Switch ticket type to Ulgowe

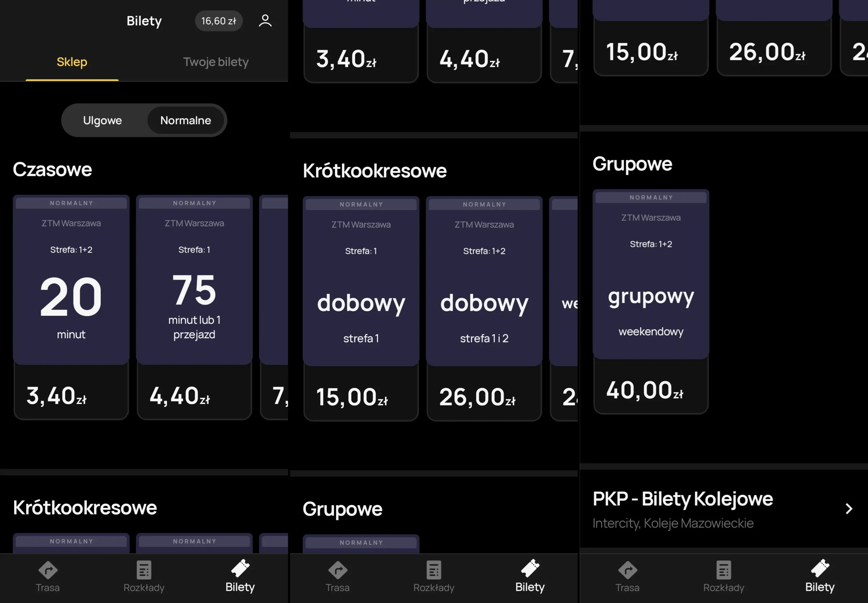(x=102, y=120)
